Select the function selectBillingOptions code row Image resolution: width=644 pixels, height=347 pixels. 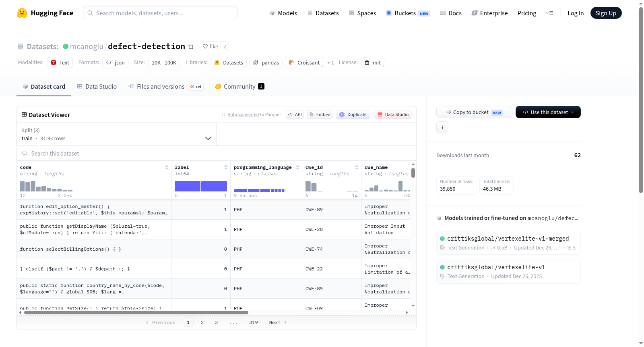pyautogui.click(x=94, y=249)
